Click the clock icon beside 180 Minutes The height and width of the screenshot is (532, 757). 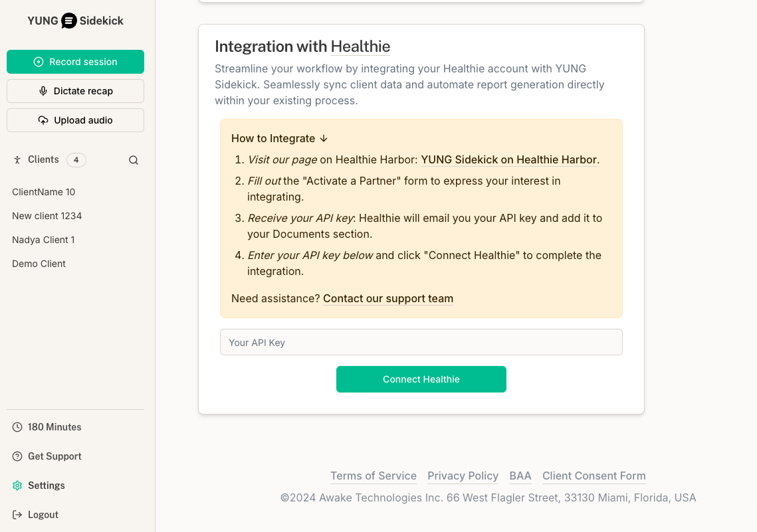(x=17, y=427)
